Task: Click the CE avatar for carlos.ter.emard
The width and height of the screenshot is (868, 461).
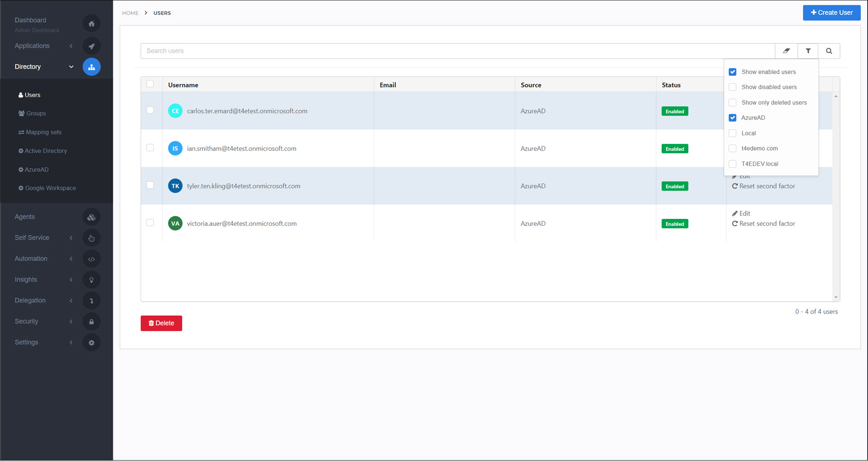Action: pos(175,111)
